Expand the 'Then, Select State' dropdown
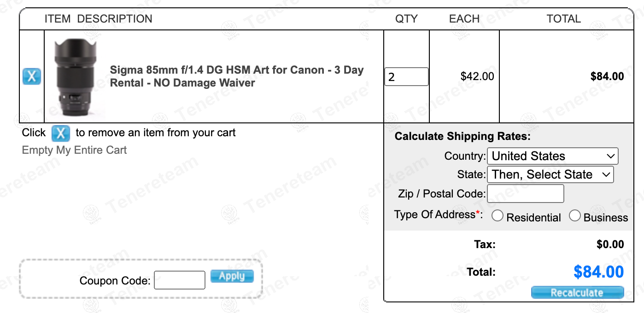The width and height of the screenshot is (644, 313). point(550,174)
